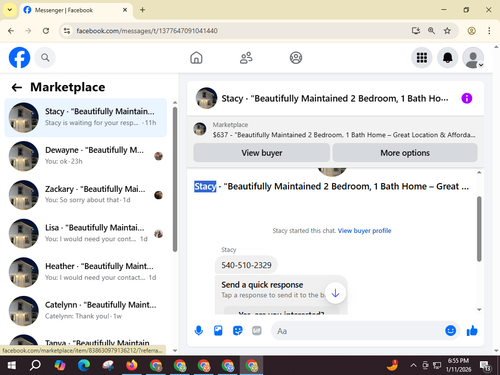Click the View buyer button
Image resolution: width=500 pixels, height=375 pixels.
point(262,153)
